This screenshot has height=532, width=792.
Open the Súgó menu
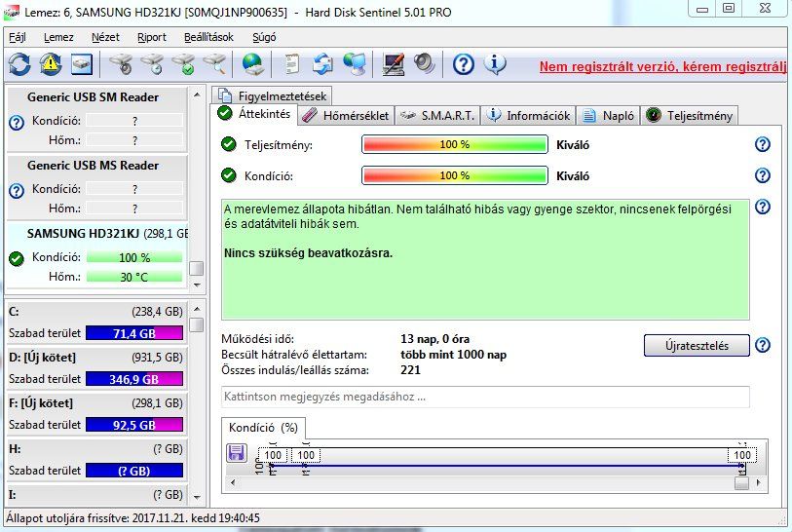coord(264,37)
